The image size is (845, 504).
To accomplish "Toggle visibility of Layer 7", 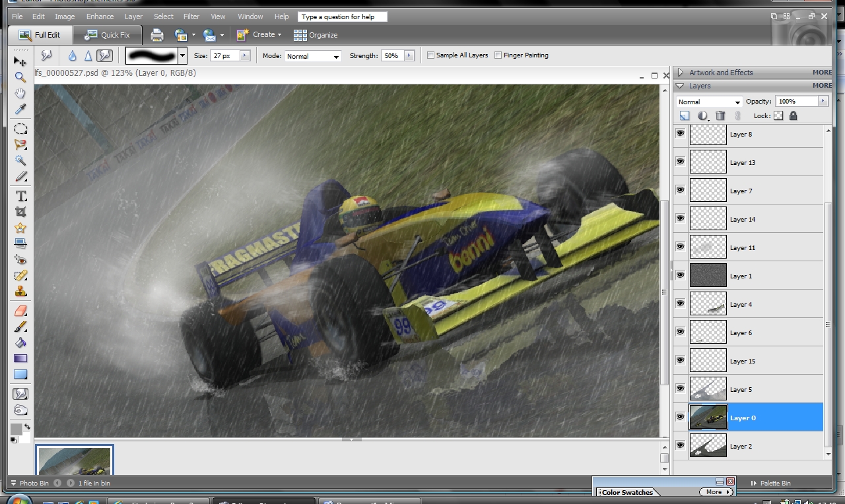I will pyautogui.click(x=680, y=190).
